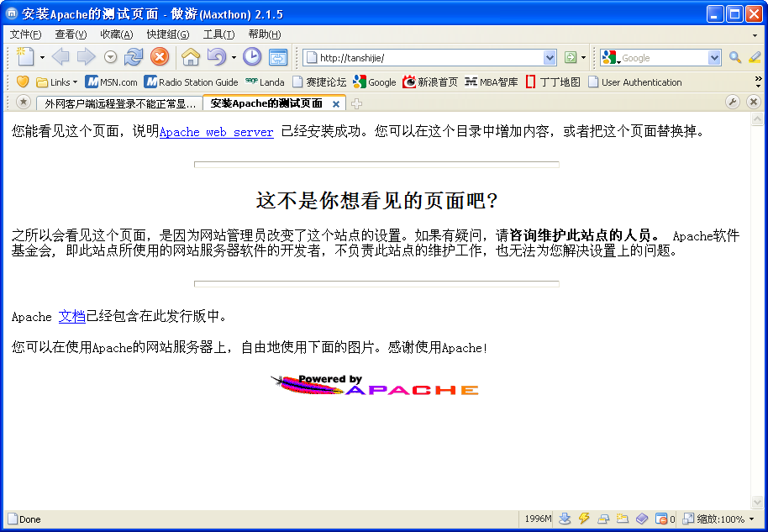Expand the Undo button dropdown arrow
This screenshot has height=532, width=768.
[x=234, y=58]
